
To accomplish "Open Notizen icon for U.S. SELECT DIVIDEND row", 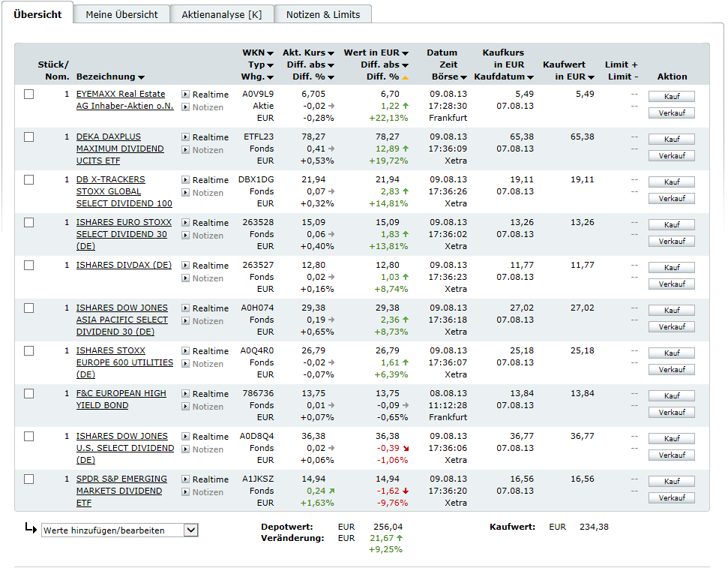I will (x=185, y=449).
